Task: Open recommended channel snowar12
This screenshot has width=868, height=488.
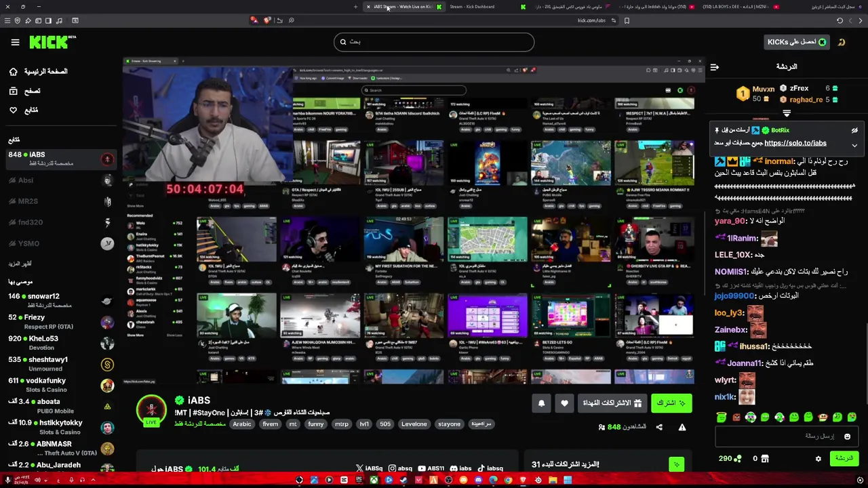Action: pos(60,300)
